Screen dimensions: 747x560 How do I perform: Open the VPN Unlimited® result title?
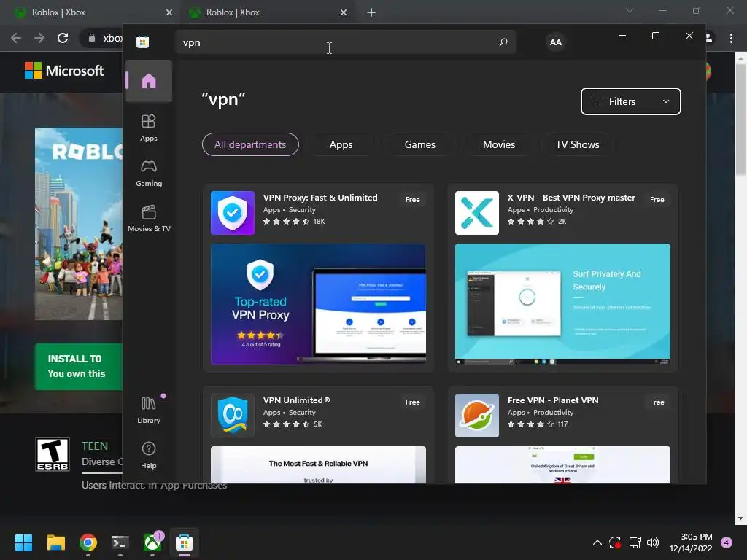[x=296, y=400]
